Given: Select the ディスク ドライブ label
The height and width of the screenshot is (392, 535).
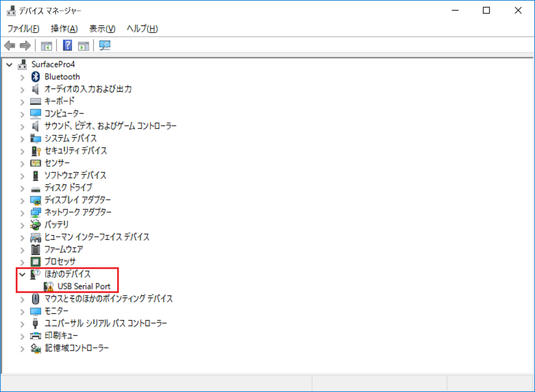Looking at the screenshot, I should point(68,188).
